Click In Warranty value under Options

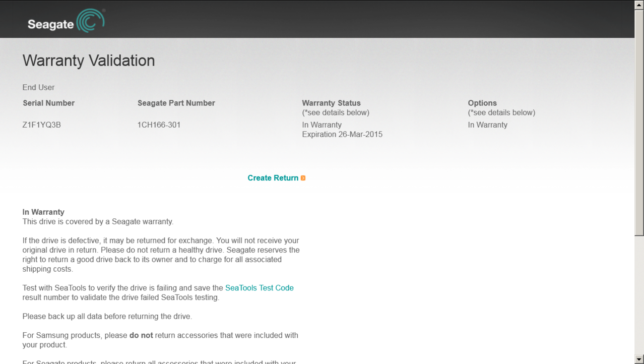coord(487,125)
